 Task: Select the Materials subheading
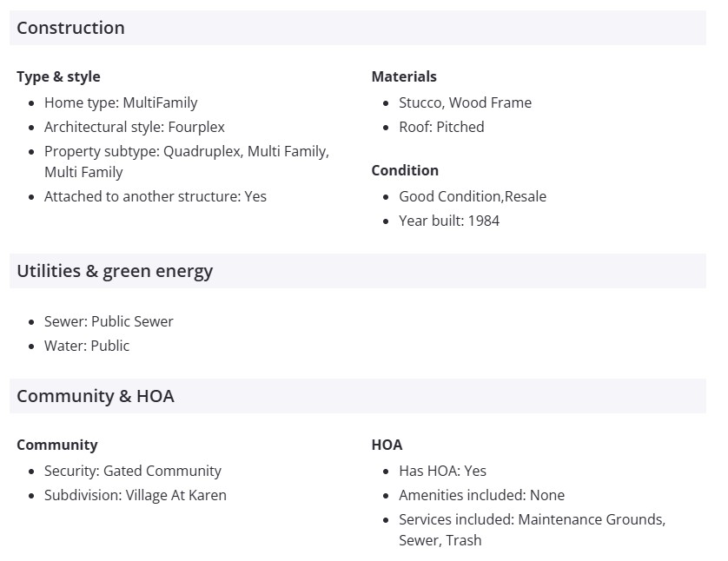pyautogui.click(x=404, y=76)
